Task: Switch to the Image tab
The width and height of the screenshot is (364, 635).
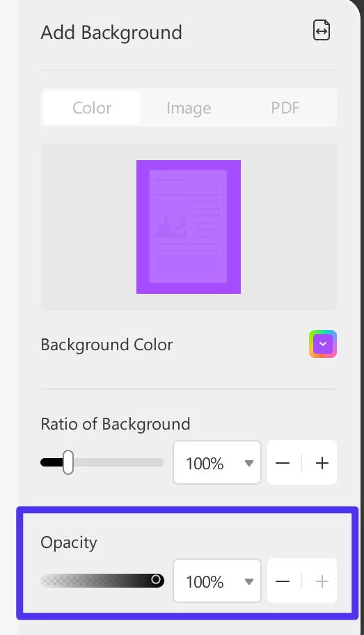Action: tap(189, 108)
